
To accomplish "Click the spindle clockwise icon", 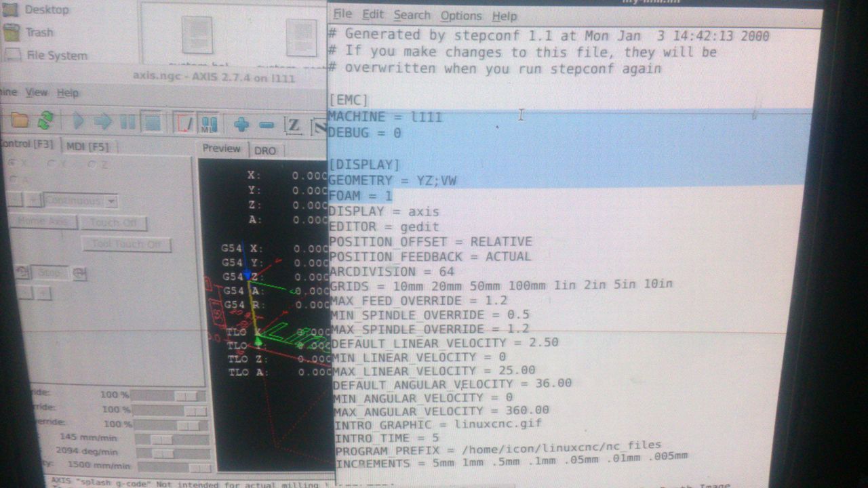I will [79, 273].
